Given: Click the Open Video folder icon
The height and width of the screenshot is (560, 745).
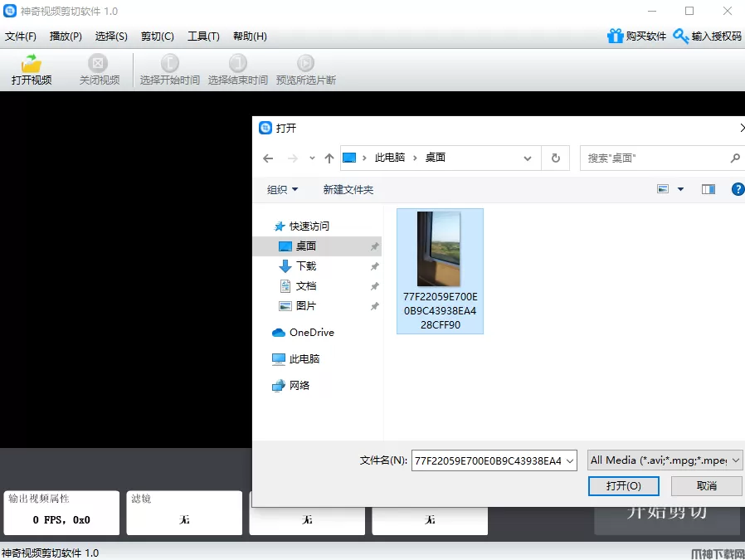Looking at the screenshot, I should pos(32,63).
